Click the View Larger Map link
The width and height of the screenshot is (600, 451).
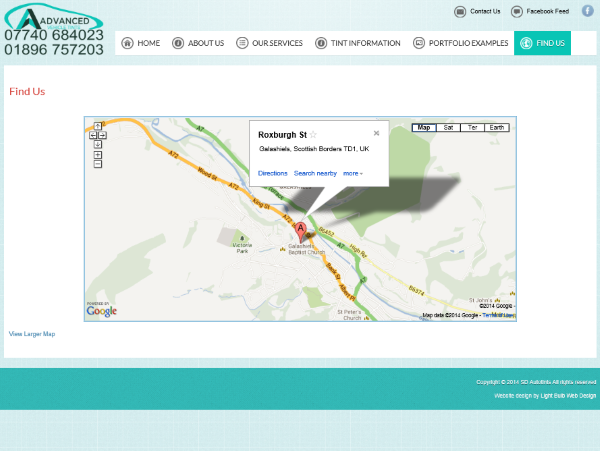(x=32, y=334)
